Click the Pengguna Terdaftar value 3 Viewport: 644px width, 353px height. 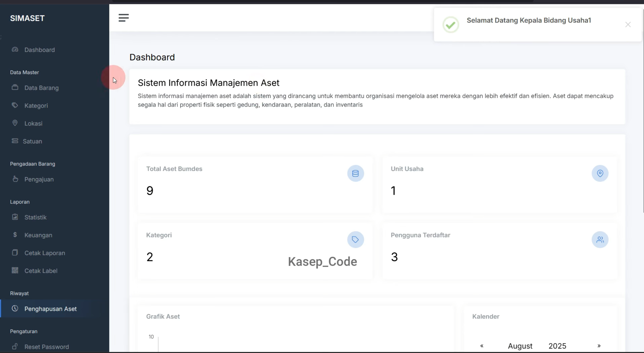394,257
